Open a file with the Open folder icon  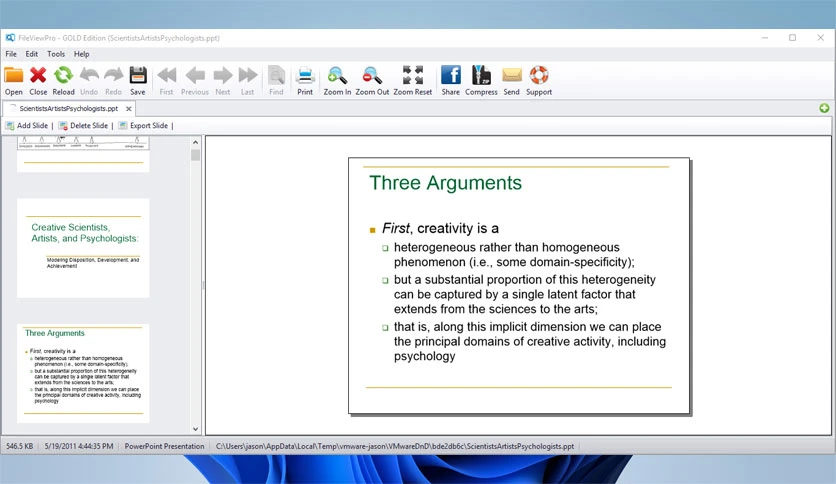click(x=13, y=76)
